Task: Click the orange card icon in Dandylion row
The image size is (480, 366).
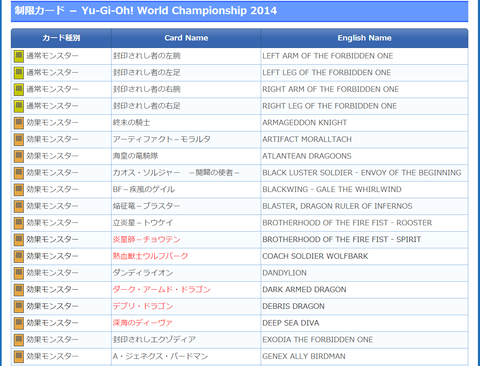Action: coord(19,273)
